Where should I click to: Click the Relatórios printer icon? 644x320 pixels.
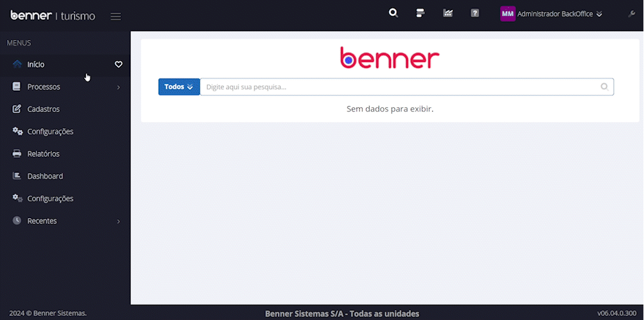[17, 154]
